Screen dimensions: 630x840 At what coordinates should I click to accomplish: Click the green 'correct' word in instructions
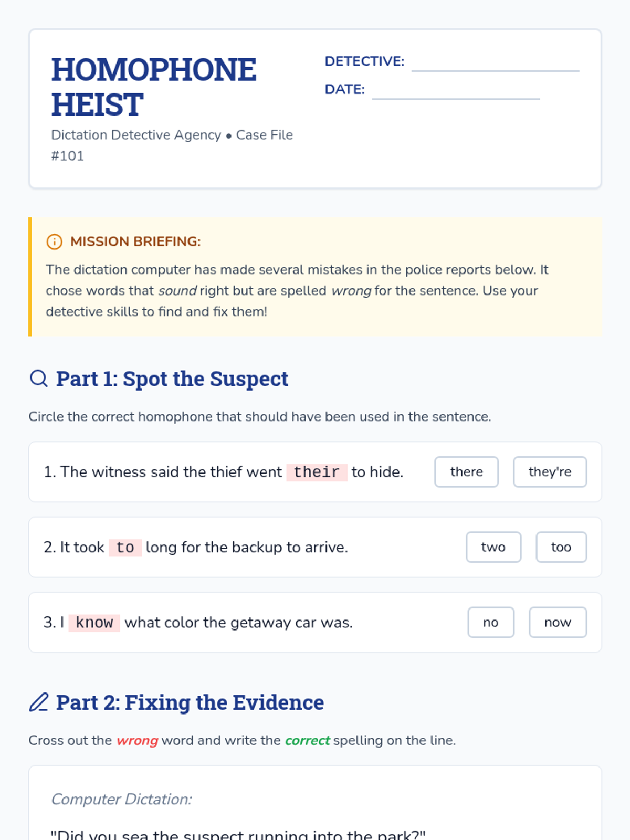coord(308,740)
